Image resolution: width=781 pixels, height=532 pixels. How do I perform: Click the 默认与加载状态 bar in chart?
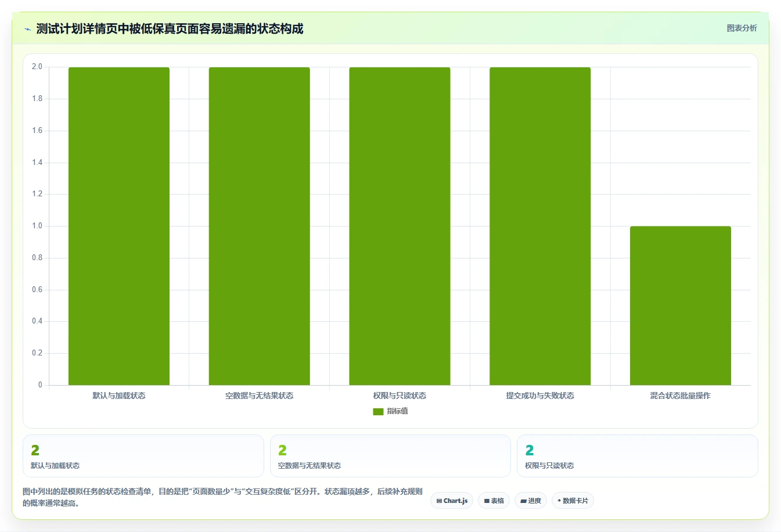(119, 226)
